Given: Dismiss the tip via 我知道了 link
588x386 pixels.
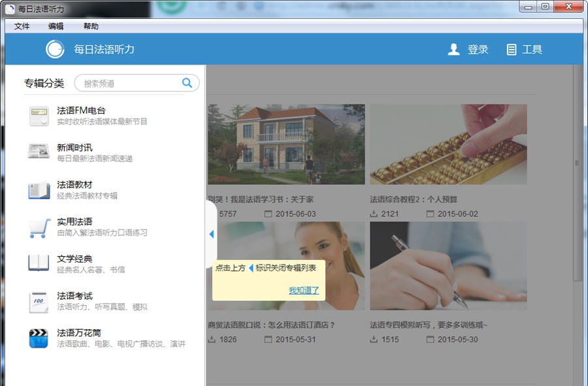Looking at the screenshot, I should [304, 289].
